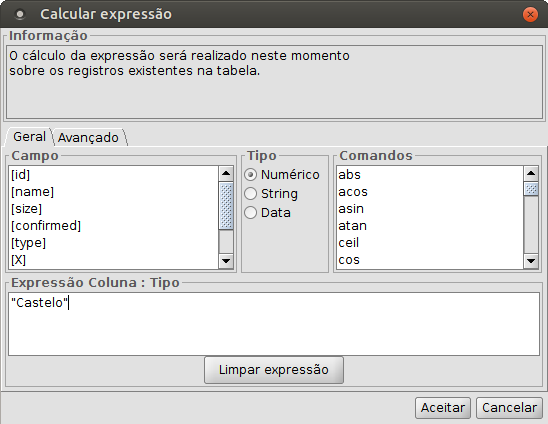Confirm with the Aceitar button
Screen dimensions: 548x424
click(443, 408)
